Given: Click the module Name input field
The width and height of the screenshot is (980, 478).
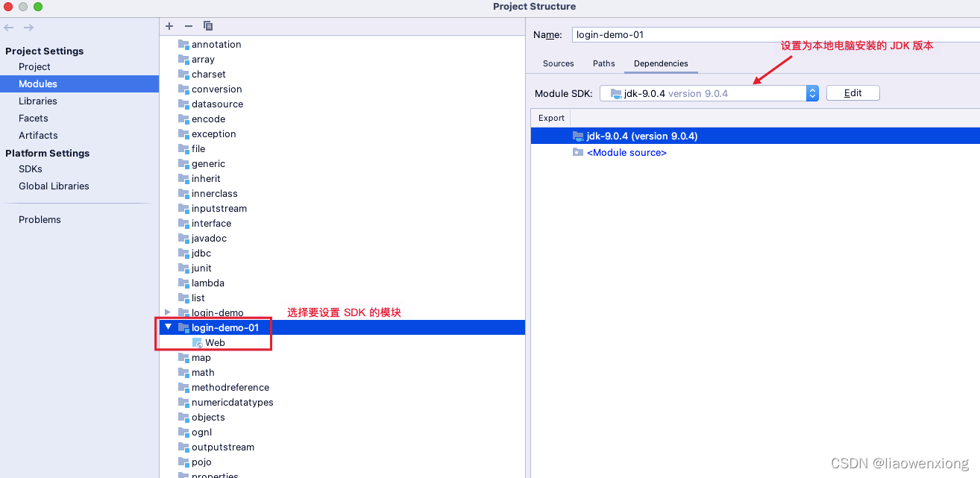Looking at the screenshot, I should point(776,35).
